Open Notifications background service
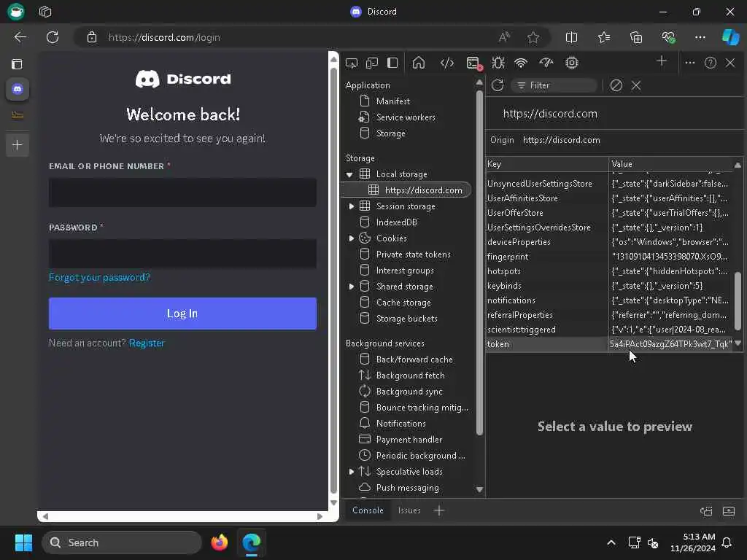This screenshot has height=560, width=747. [400, 424]
